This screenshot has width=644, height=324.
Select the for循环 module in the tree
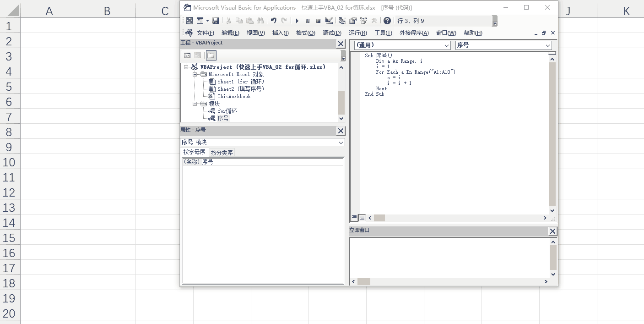tap(227, 111)
